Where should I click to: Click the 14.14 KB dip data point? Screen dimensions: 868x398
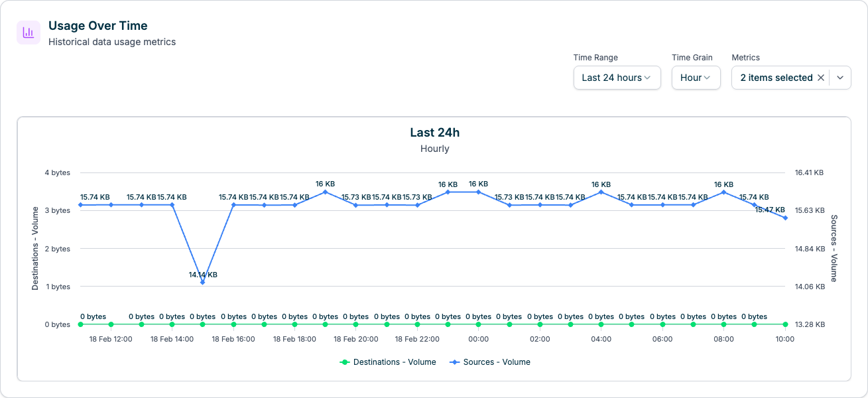click(x=202, y=283)
